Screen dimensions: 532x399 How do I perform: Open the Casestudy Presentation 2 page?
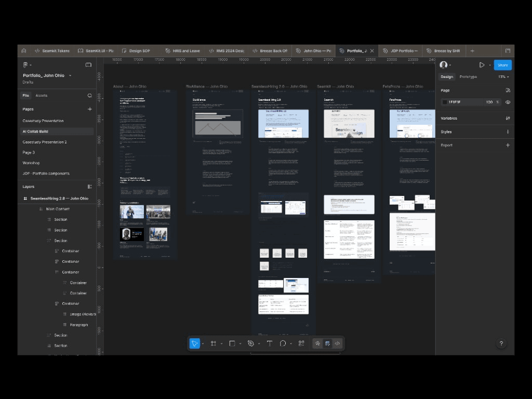click(x=45, y=142)
